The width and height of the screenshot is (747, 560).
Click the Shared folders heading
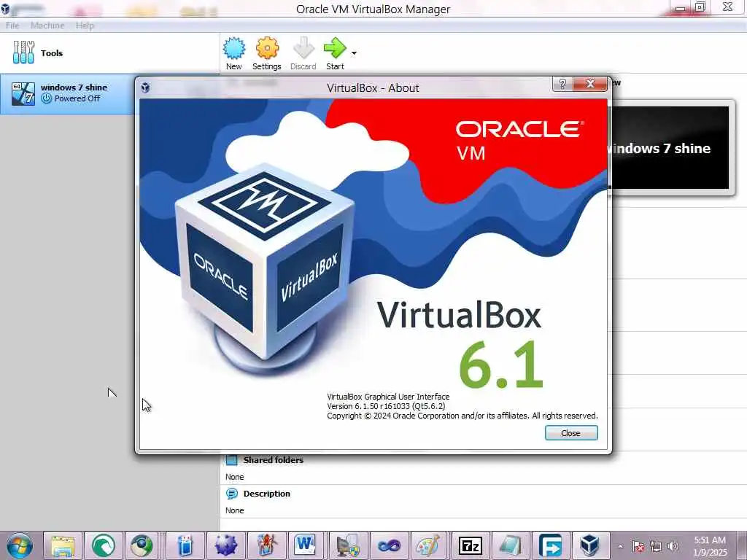274,460
